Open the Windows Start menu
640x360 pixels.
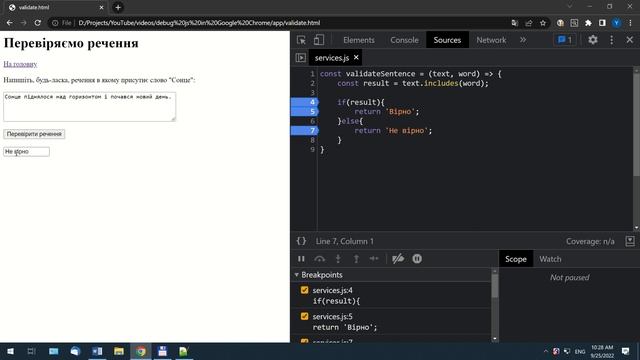tap(10, 351)
